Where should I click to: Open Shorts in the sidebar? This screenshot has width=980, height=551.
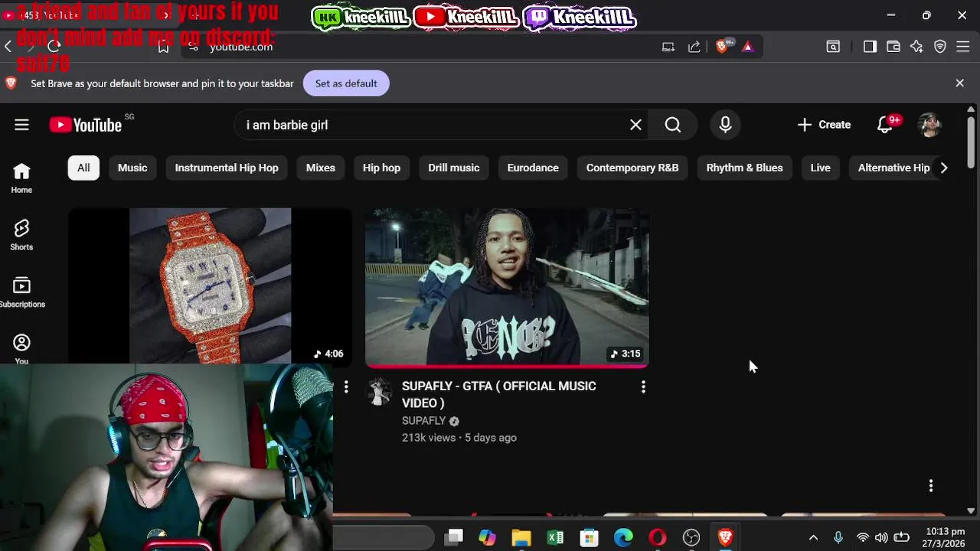21,236
